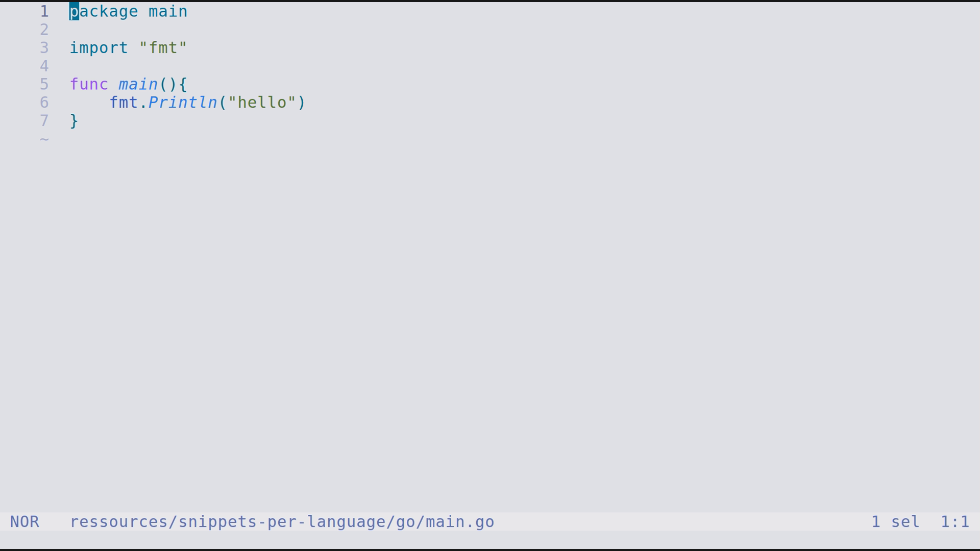980x551 pixels.
Task: Click the main.go file path in statusline
Action: (282, 522)
